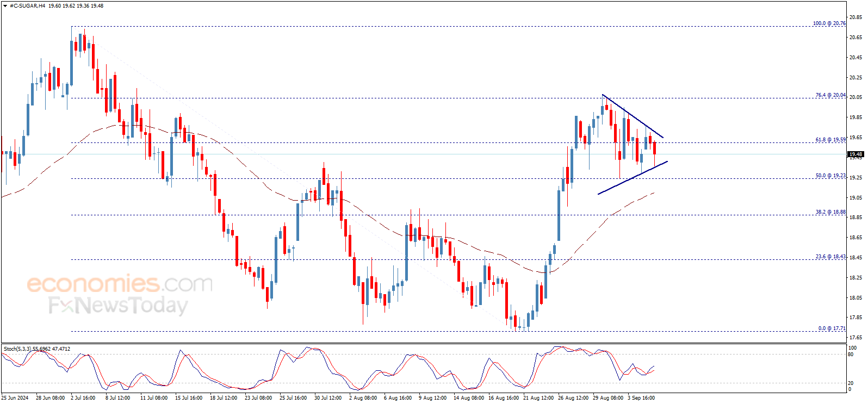Click the Stoch(5,3,3) indicator label
The width and height of the screenshot is (868, 404).
click(37, 349)
